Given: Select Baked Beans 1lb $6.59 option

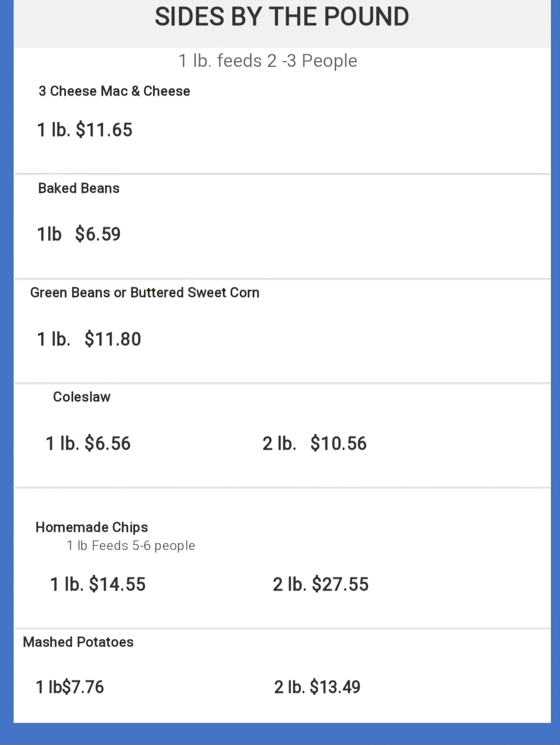Looking at the screenshot, I should pyautogui.click(x=79, y=234).
